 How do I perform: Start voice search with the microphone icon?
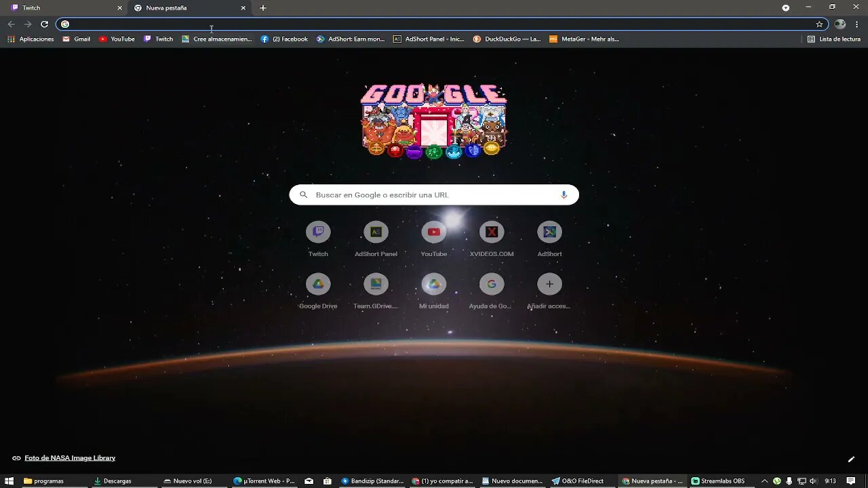pos(564,195)
